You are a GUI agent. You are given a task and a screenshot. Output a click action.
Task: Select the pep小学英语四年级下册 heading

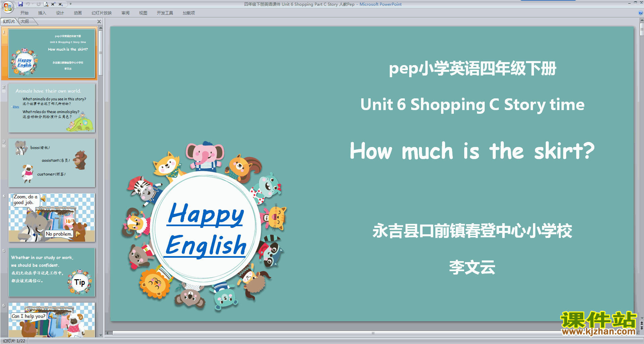(472, 69)
